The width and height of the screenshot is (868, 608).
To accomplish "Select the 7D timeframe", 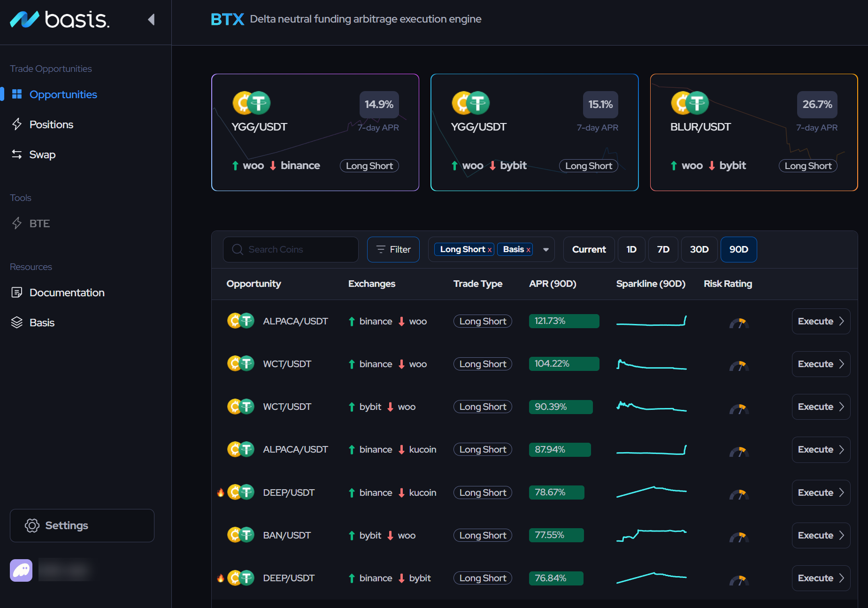I will 663,249.
